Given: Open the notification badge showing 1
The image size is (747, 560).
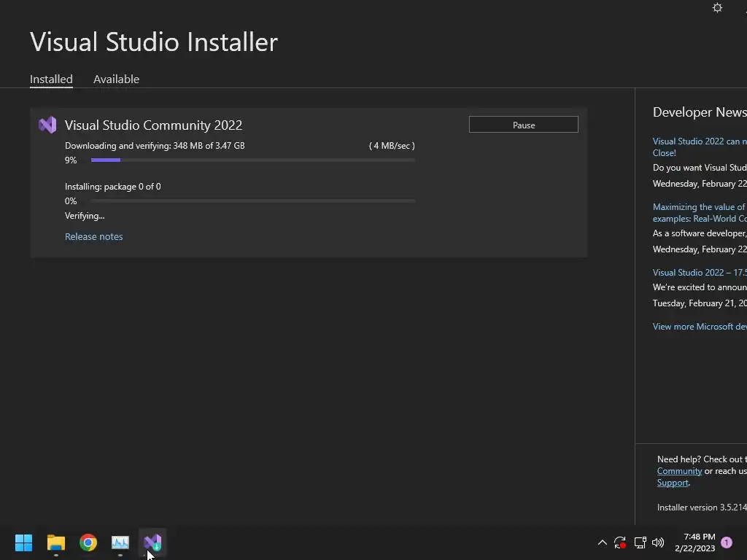Looking at the screenshot, I should point(727,542).
